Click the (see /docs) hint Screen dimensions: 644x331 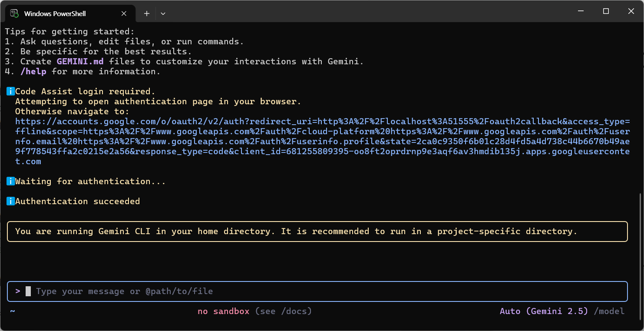pos(283,311)
